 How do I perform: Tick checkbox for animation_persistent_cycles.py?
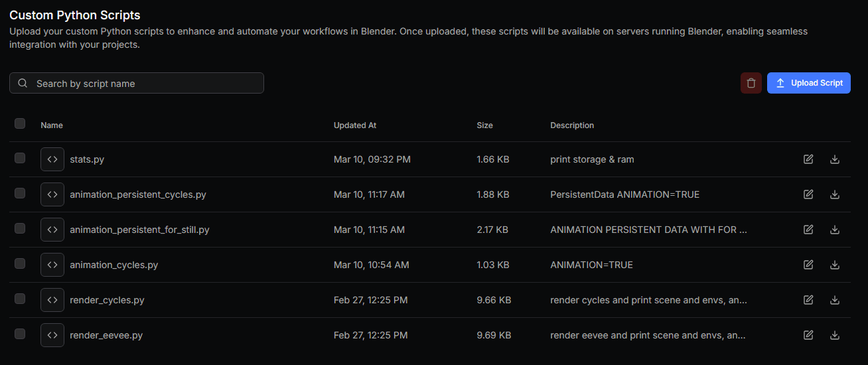pos(20,193)
